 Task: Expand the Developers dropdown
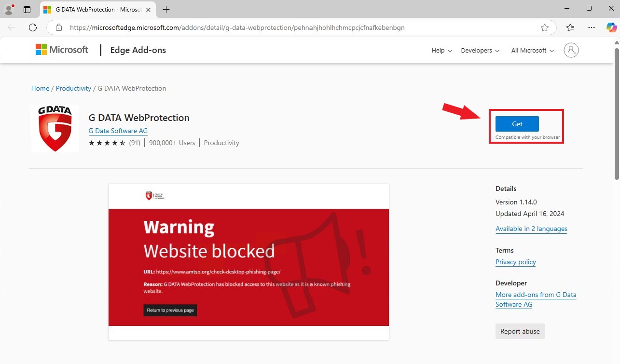point(480,50)
